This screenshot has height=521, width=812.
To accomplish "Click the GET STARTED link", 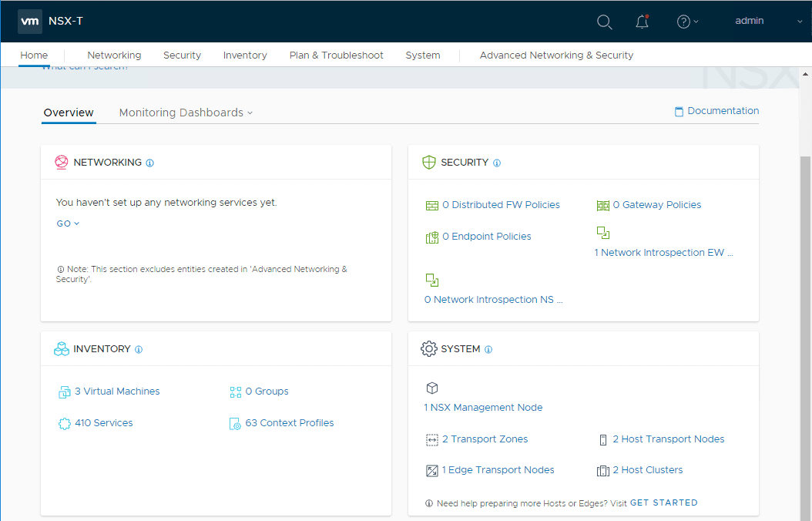I will 663,503.
